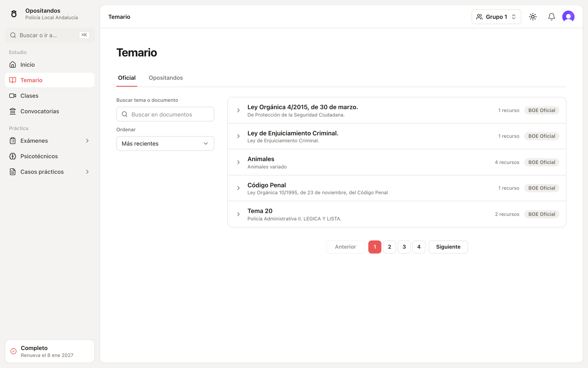Open Convocatorias in the sidebar
Screen dimensions: 588x368
[x=50, y=111]
